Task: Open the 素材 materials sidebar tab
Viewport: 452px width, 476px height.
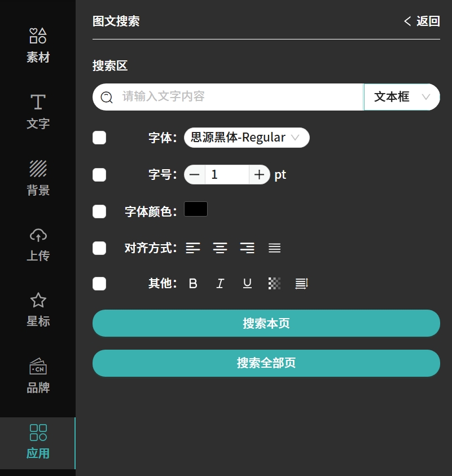Action: click(38, 45)
